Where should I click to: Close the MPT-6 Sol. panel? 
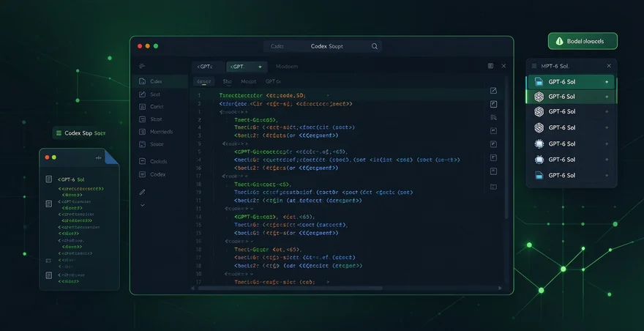(x=609, y=66)
